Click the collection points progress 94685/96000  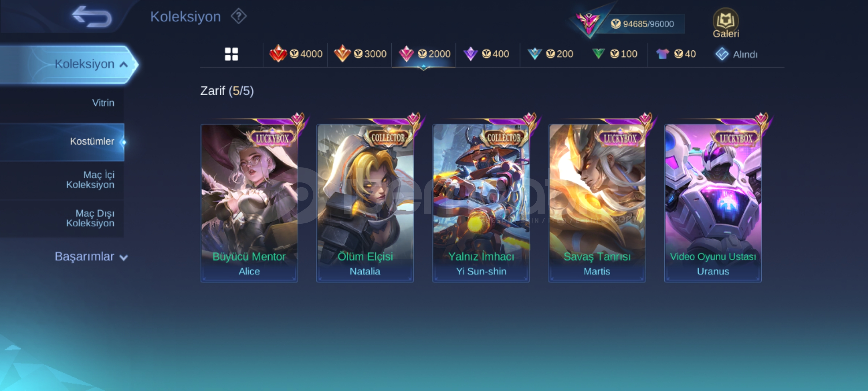coord(642,24)
